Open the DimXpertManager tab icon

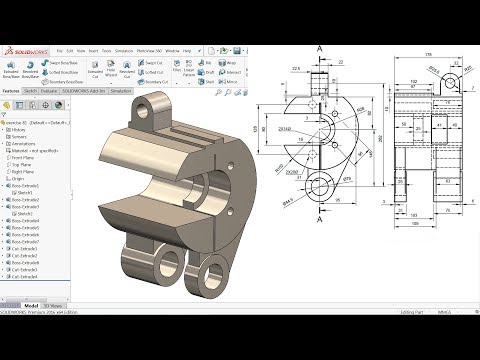point(45,105)
